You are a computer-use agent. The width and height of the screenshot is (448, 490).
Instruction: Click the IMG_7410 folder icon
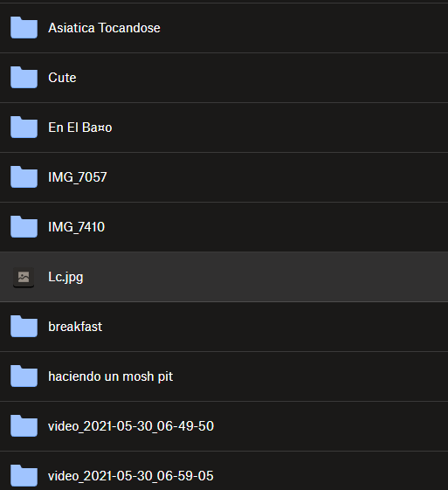pos(24,226)
